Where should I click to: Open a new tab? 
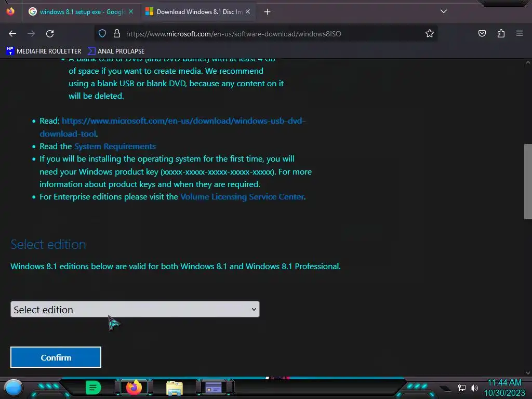tap(268, 12)
